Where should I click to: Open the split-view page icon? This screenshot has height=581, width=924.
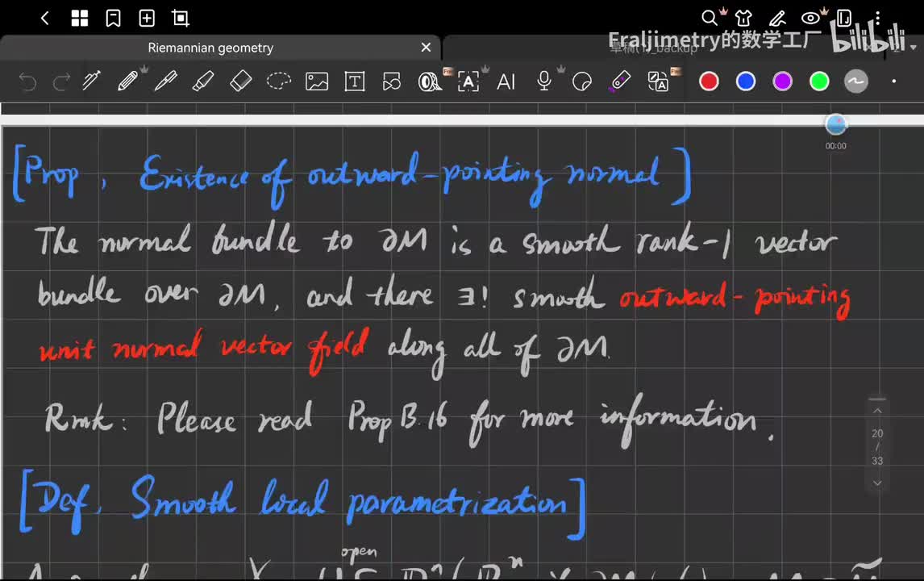click(844, 19)
